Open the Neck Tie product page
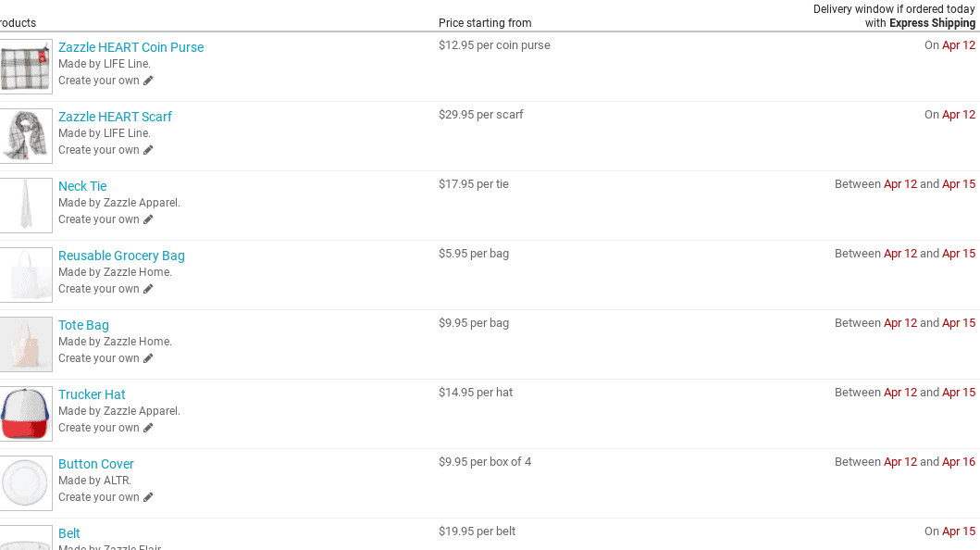980x550 pixels. (x=82, y=186)
